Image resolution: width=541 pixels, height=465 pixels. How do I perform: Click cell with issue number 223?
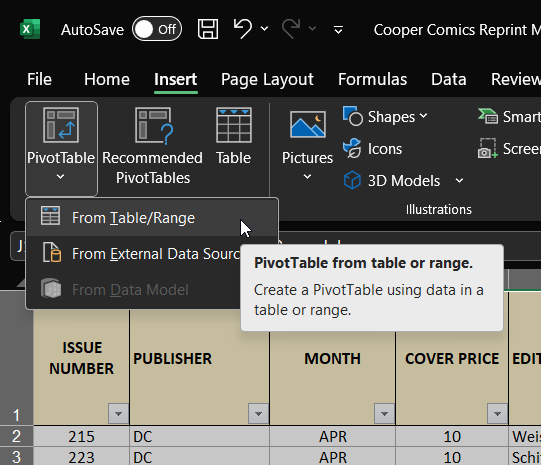[81, 456]
